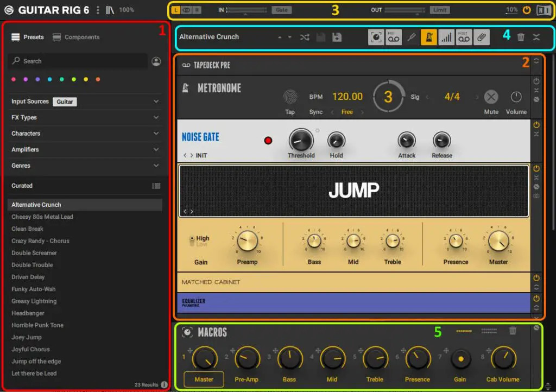This screenshot has width=556, height=392.
Task: Expand the Amplifiers section
Action: pyautogui.click(x=156, y=149)
